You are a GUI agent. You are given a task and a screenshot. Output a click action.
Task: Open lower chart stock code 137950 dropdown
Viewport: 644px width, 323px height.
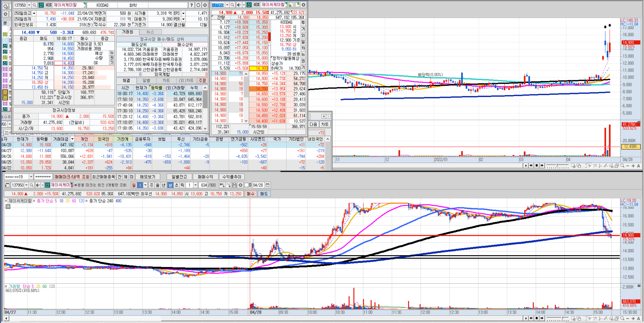pyautogui.click(x=26, y=185)
